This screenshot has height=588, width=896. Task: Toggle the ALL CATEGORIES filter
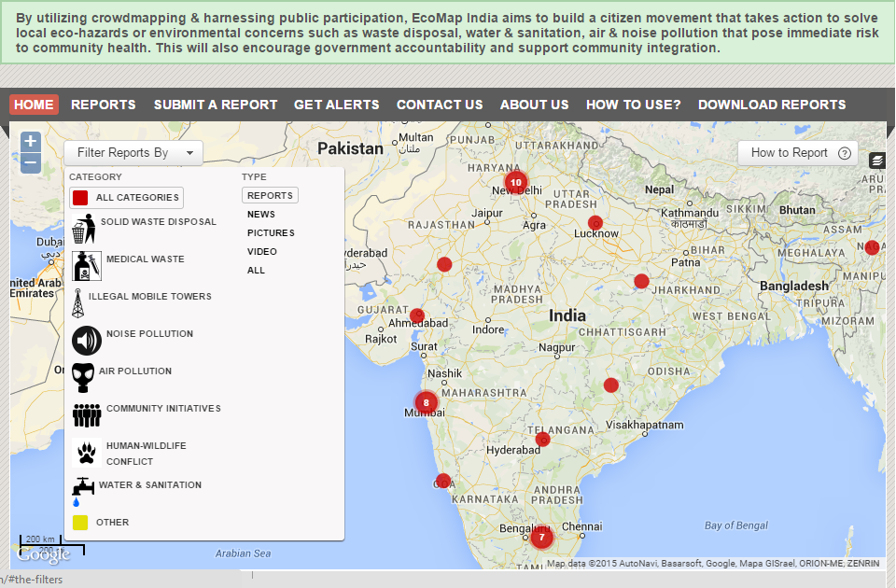(x=125, y=197)
